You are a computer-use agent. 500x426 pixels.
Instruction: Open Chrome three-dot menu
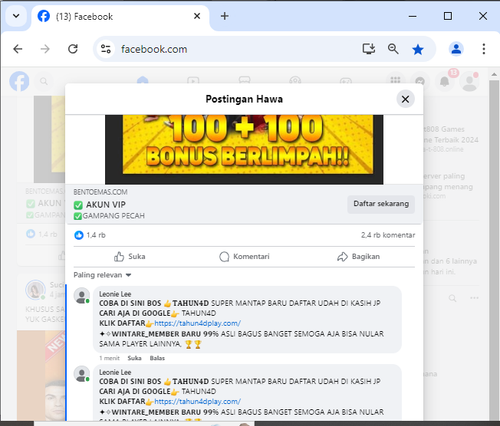point(484,49)
